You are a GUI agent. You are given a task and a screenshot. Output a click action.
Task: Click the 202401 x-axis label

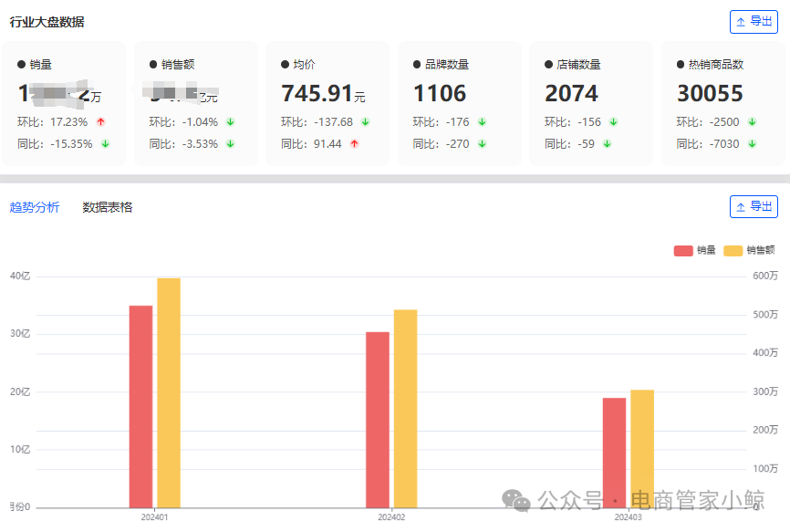point(155,517)
